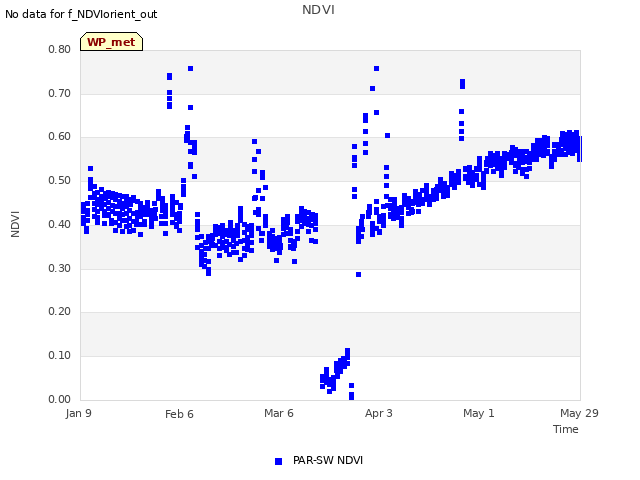
Task: Click the 0.50 y-axis tick label
Action: point(60,180)
